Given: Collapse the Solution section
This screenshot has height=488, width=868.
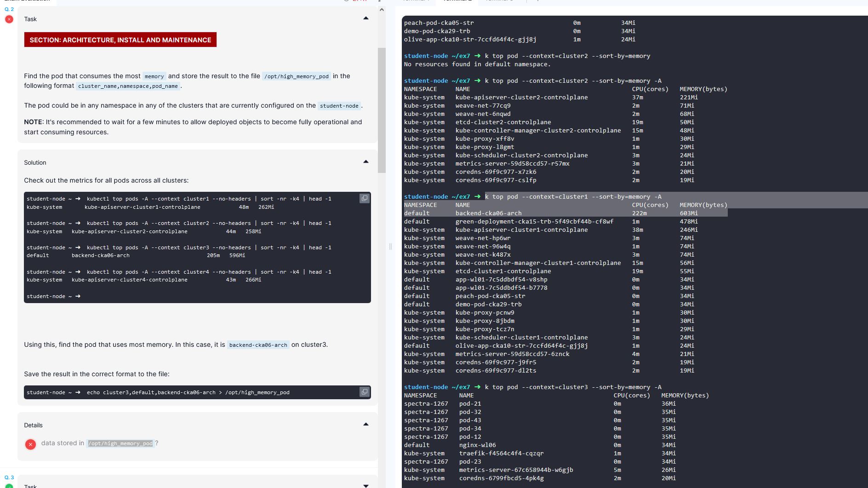Looking at the screenshot, I should tap(366, 162).
